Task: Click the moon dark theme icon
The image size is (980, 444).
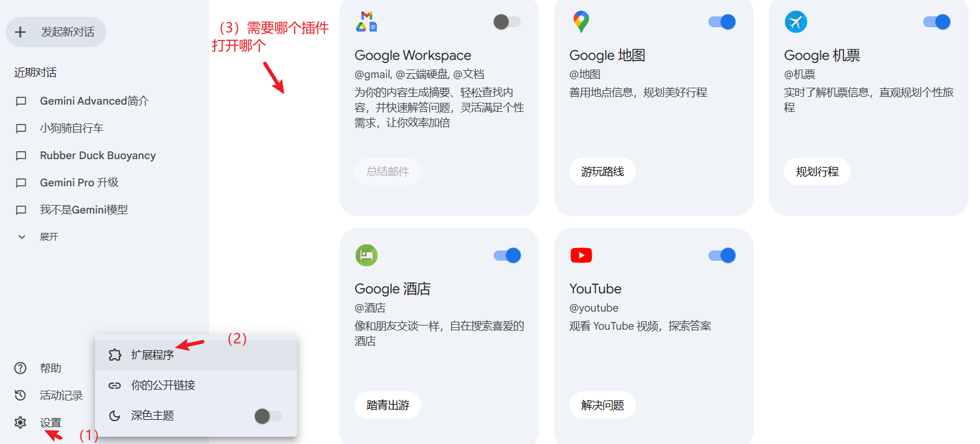Action: pyautogui.click(x=115, y=416)
